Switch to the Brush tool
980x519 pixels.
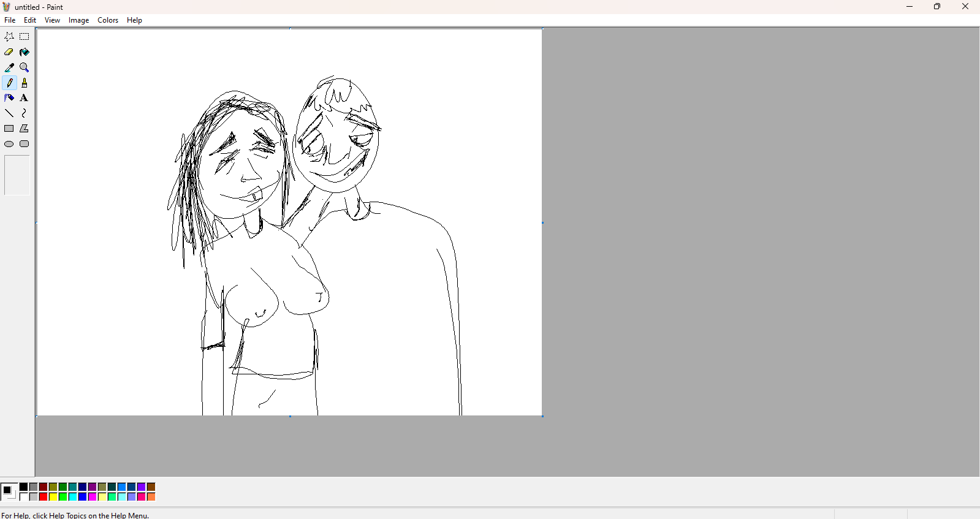(x=25, y=83)
